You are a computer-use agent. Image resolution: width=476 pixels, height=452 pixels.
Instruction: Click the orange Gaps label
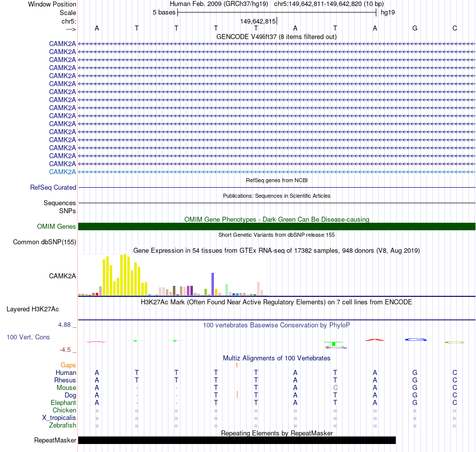(x=68, y=365)
